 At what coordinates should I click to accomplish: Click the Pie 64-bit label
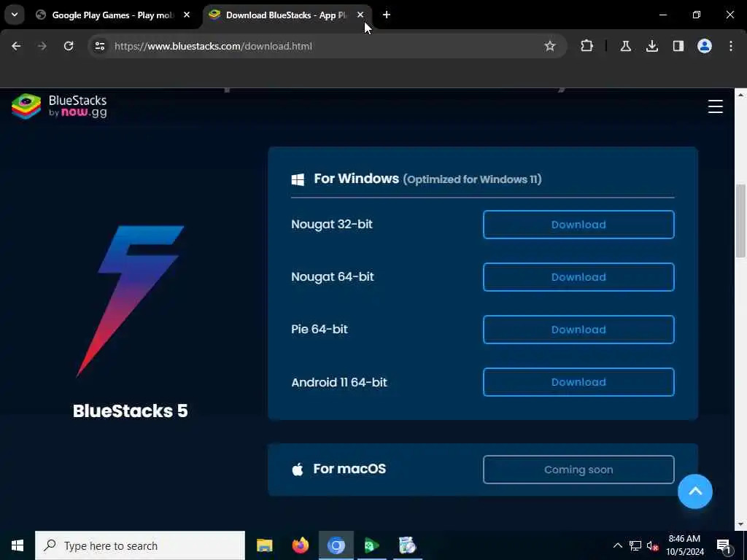[320, 329]
